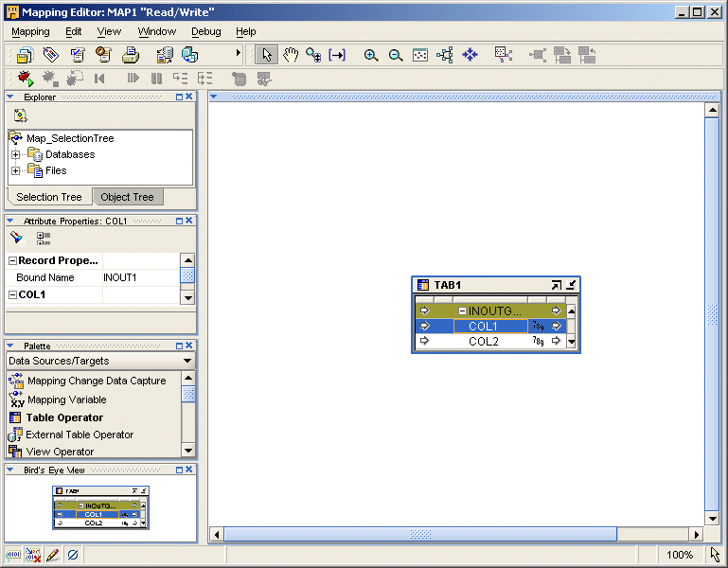Expand the Databases tree node
The width and height of the screenshot is (728, 568).
click(16, 154)
